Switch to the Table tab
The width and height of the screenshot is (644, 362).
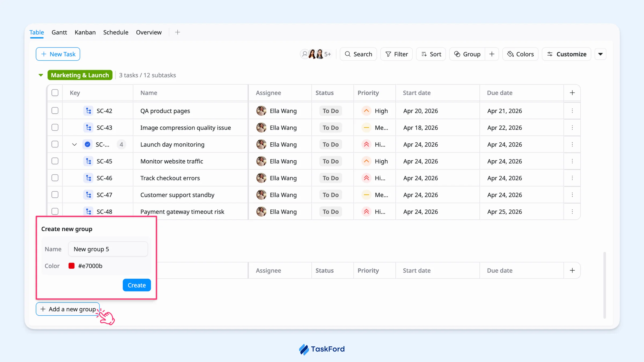[x=37, y=32]
